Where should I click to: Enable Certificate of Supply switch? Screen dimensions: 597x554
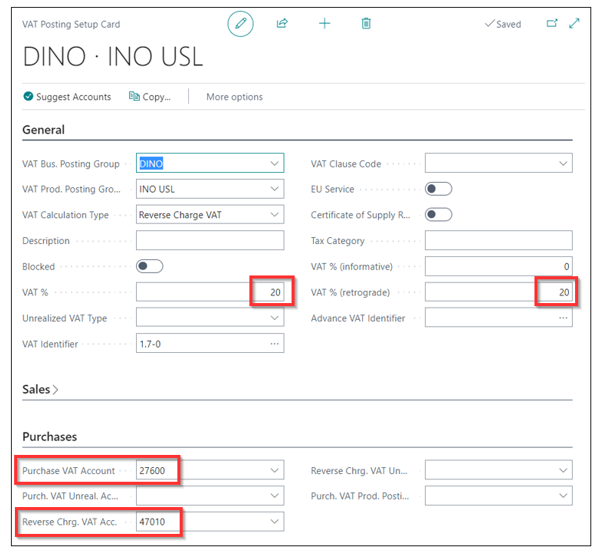[438, 215]
